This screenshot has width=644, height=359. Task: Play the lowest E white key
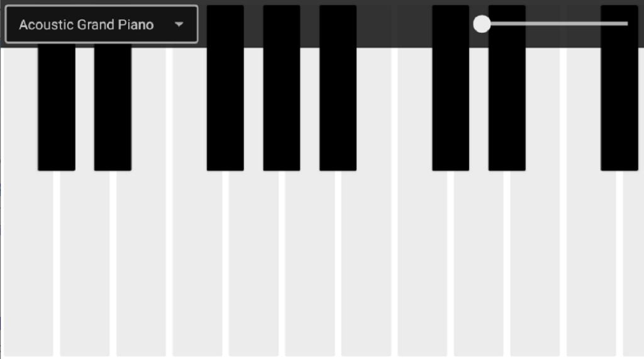(x=142, y=263)
